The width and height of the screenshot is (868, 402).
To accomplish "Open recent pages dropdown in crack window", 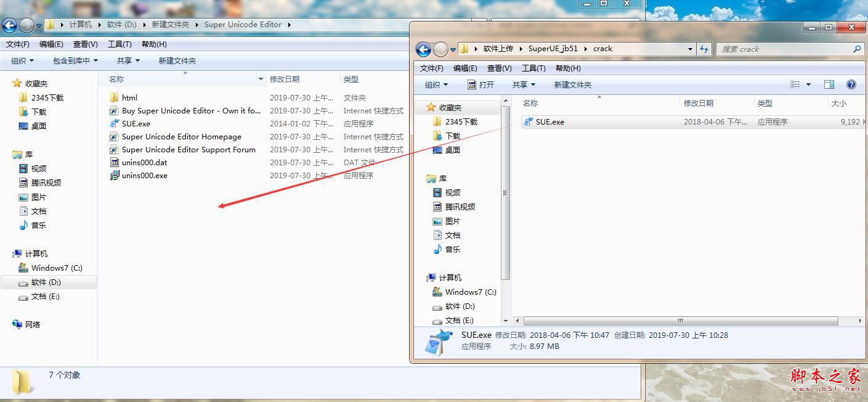I will pyautogui.click(x=453, y=49).
